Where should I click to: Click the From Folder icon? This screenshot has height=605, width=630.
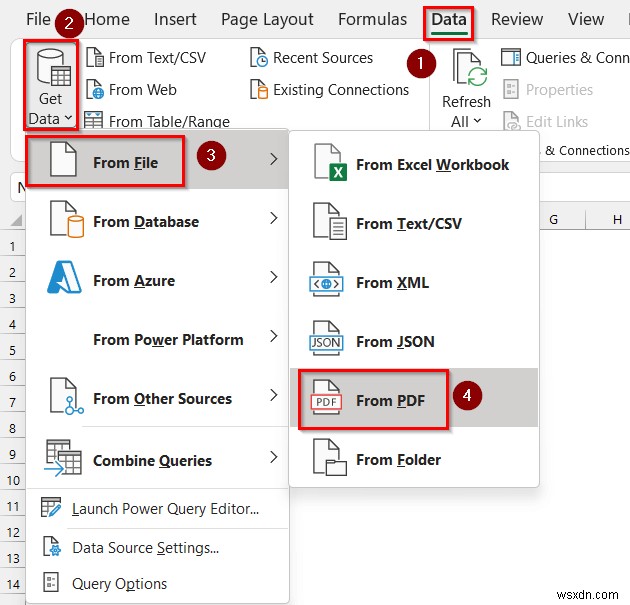pyautogui.click(x=330, y=458)
